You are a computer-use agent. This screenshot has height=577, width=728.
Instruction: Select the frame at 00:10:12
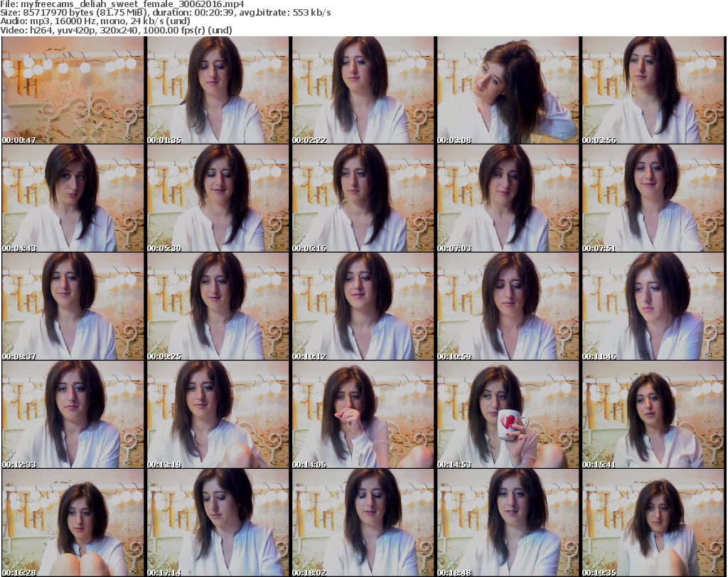363,307
